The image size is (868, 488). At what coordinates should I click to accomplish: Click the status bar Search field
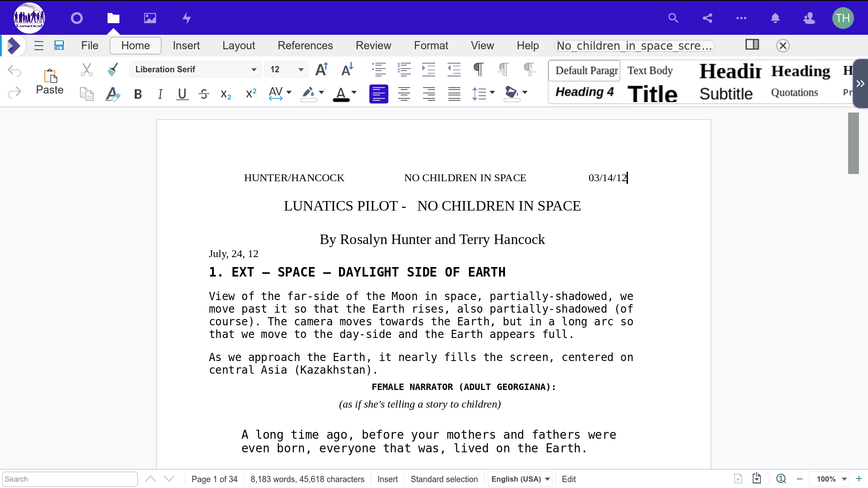[x=70, y=479]
